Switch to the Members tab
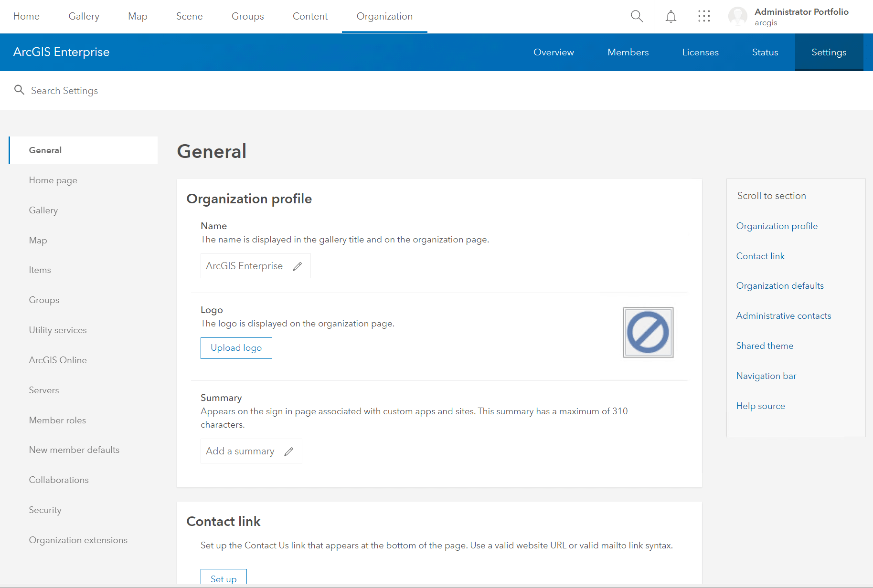This screenshot has width=873, height=588. (x=628, y=52)
